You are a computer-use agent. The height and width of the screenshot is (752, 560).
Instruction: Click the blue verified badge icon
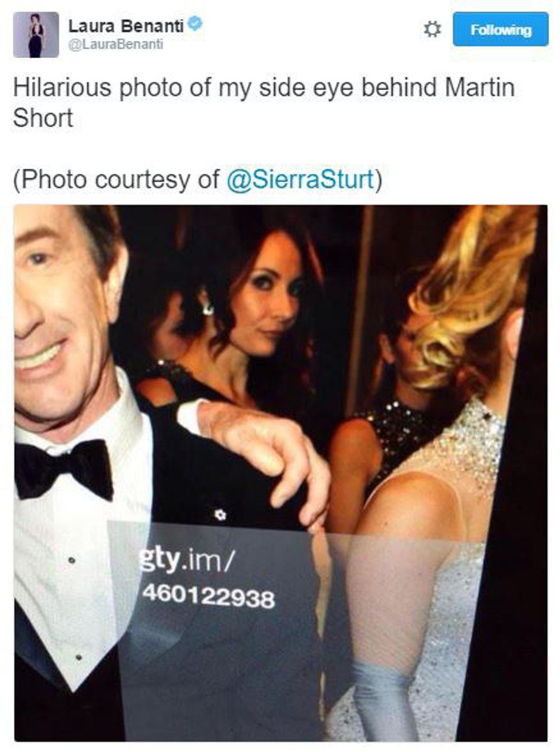pos(195,25)
